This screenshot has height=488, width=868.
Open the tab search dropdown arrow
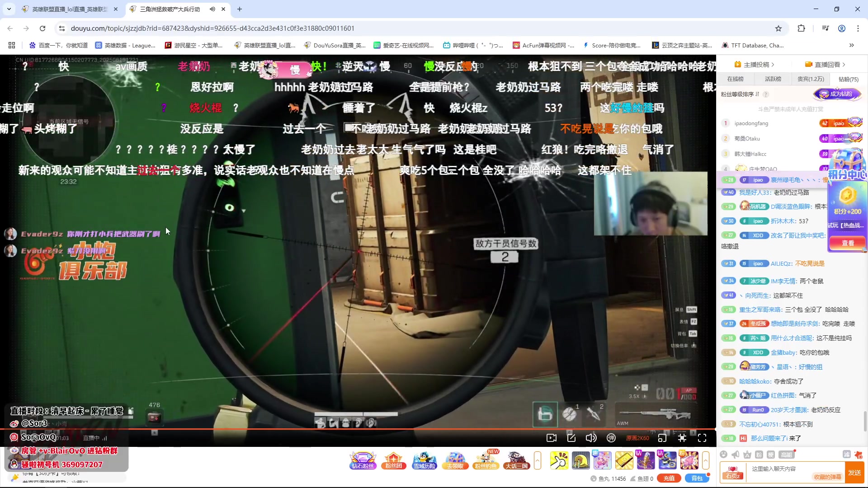pyautogui.click(x=9, y=9)
